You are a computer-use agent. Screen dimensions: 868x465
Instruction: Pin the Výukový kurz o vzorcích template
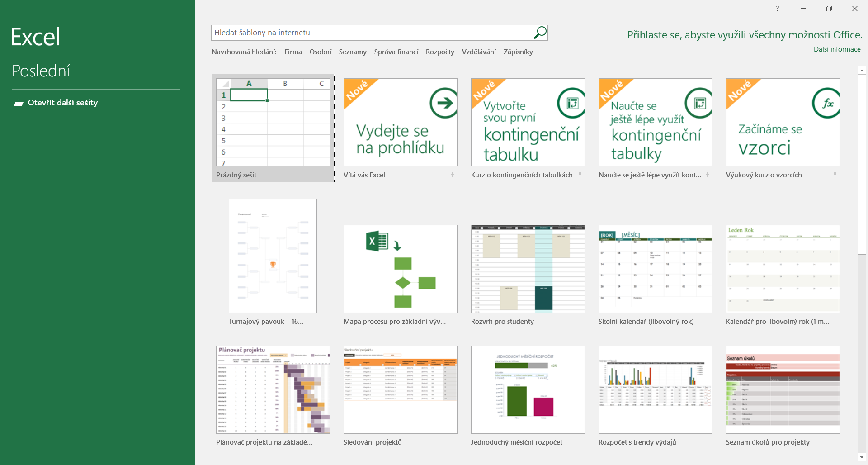click(835, 175)
